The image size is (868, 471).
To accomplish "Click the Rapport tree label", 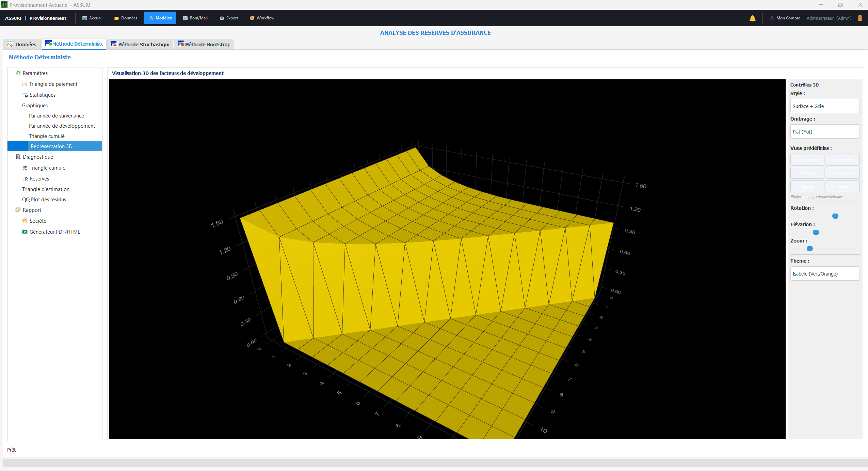I will click(x=32, y=210).
